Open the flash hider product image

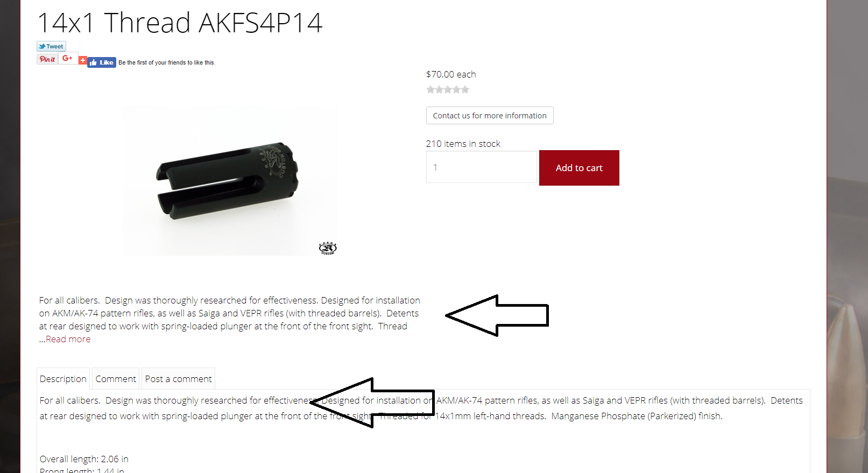tap(229, 181)
